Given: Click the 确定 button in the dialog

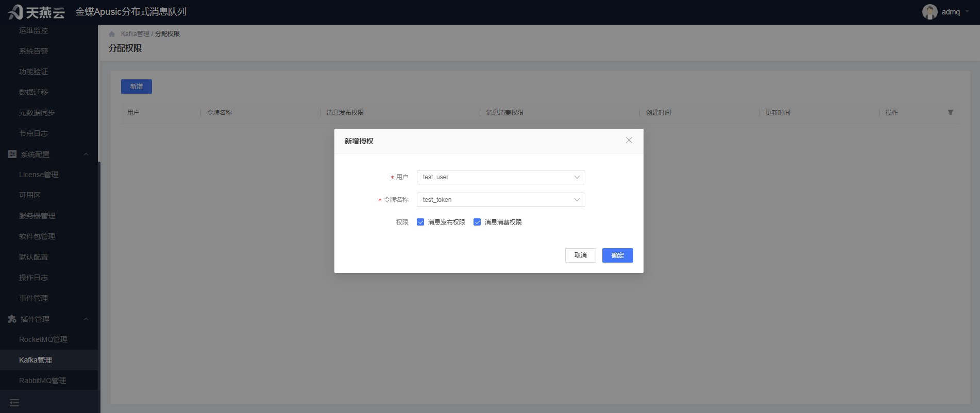Looking at the screenshot, I should [x=618, y=255].
